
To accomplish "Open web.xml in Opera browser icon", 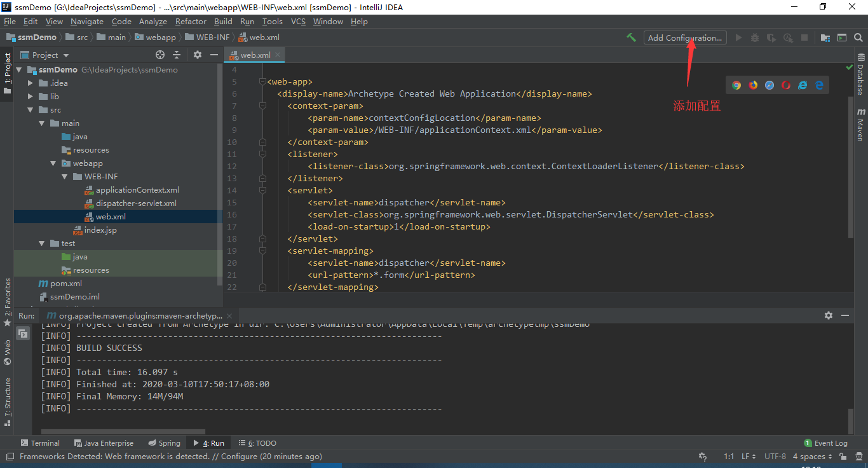I will click(786, 85).
